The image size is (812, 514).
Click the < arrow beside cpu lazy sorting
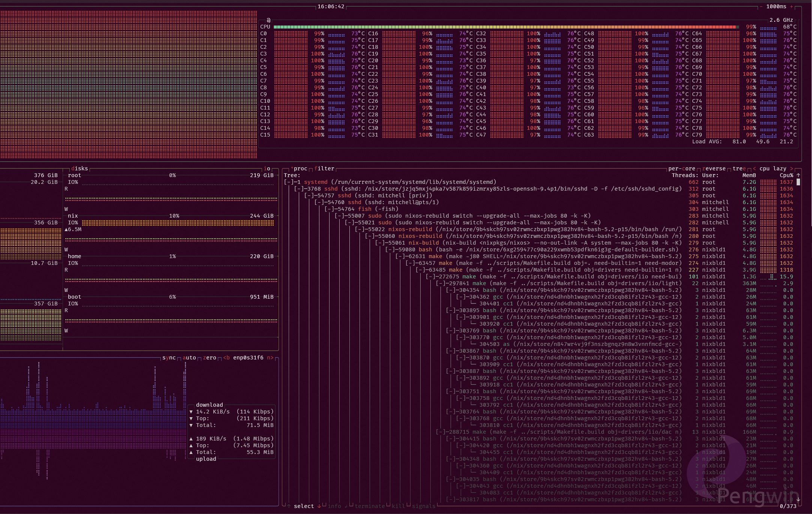click(x=755, y=168)
